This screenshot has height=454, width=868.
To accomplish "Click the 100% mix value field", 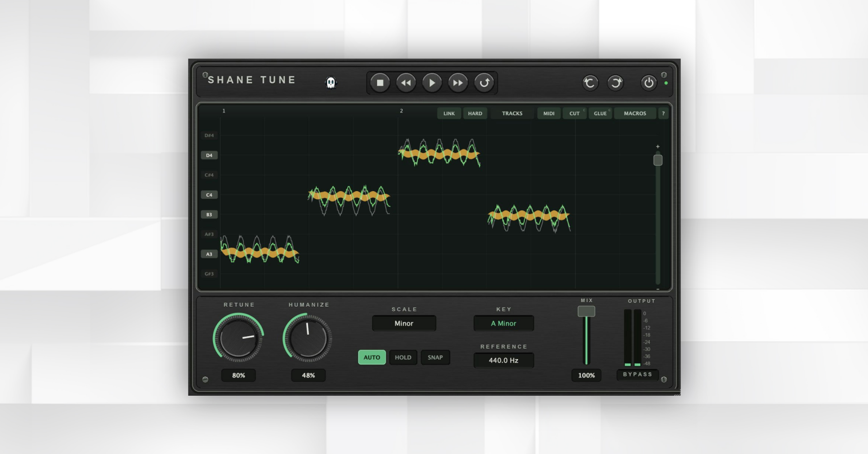I will tap(586, 375).
